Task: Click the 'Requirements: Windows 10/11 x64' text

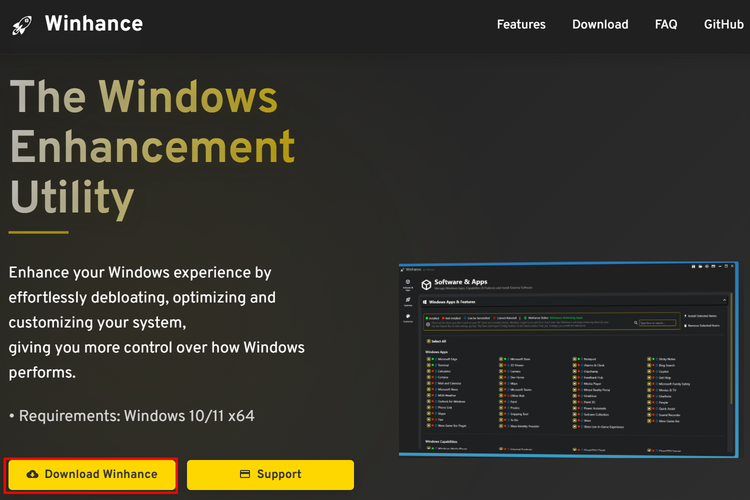Action: point(136,416)
